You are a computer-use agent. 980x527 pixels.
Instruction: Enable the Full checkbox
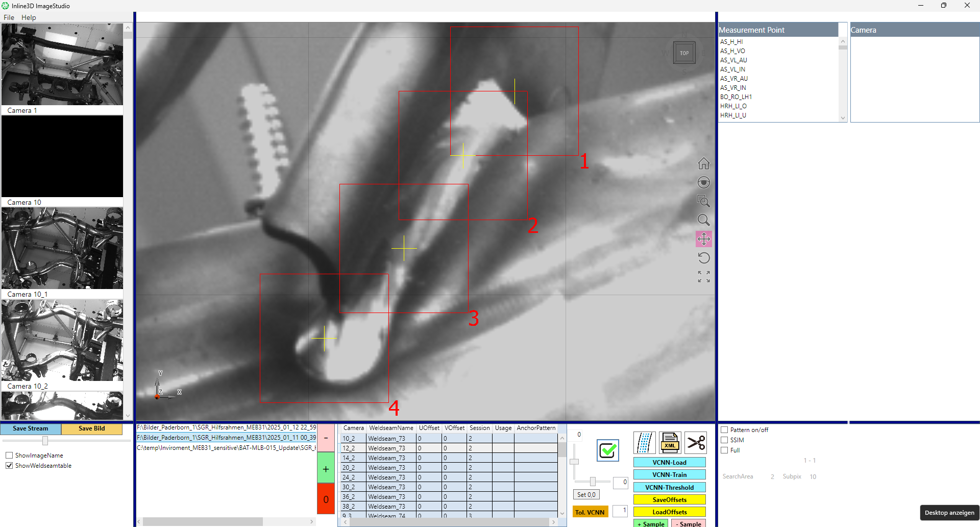(x=724, y=450)
